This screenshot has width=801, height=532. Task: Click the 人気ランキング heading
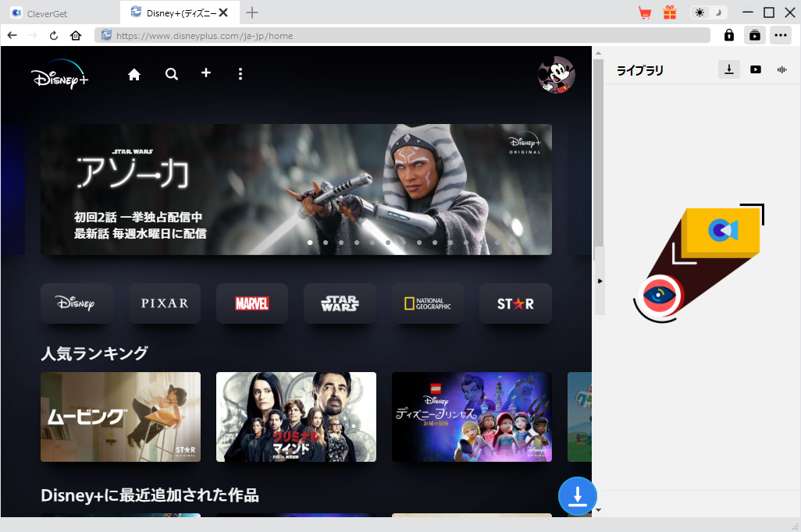pyautogui.click(x=94, y=353)
